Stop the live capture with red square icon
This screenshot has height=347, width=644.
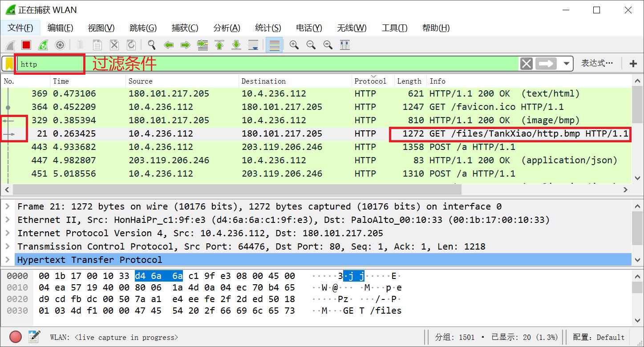(26, 44)
